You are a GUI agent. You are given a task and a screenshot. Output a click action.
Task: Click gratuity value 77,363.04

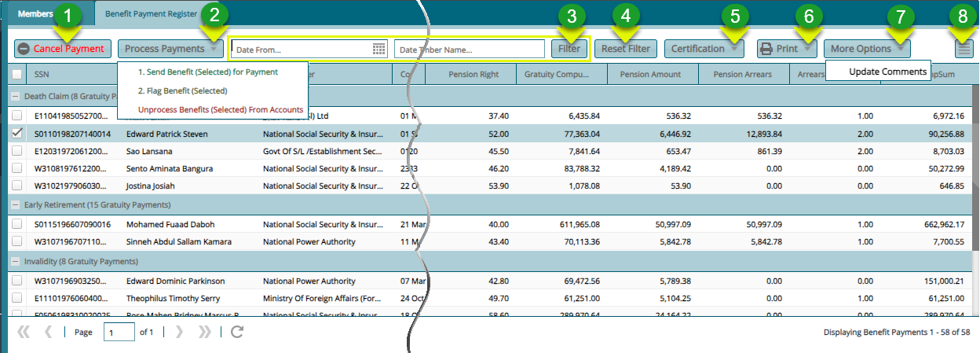581,134
